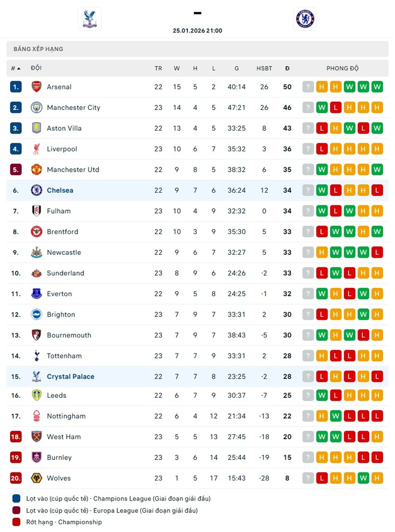
Task: Click the Manchester City team logo
Action: tap(37, 108)
